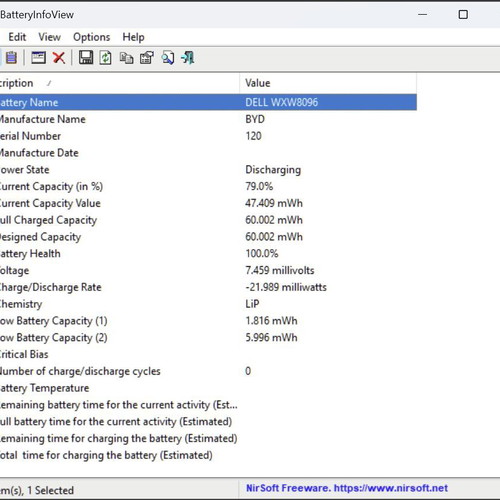Open properties toolbar icon
500x500 pixels.
147,58
